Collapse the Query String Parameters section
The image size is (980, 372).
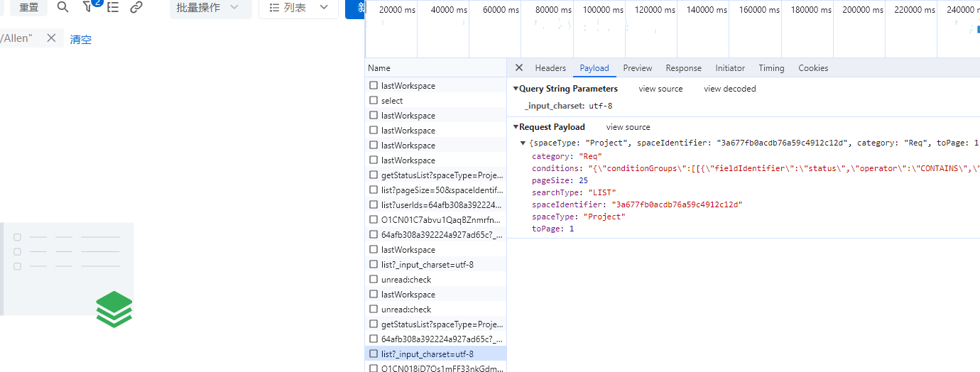[x=516, y=89]
